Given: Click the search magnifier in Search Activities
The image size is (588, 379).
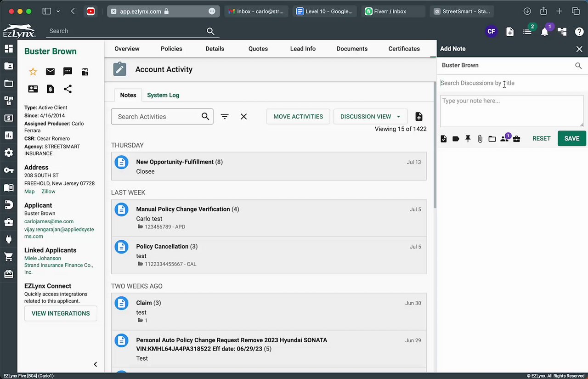Looking at the screenshot, I should point(205,117).
